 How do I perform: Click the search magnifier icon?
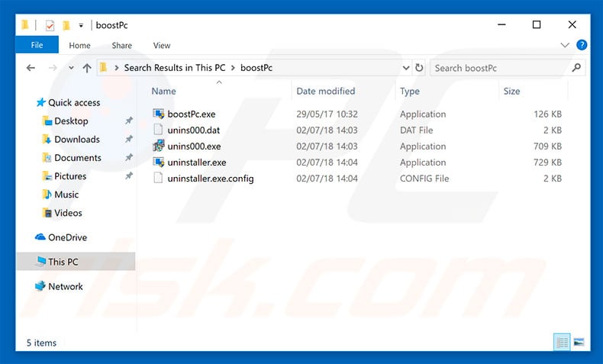(576, 68)
